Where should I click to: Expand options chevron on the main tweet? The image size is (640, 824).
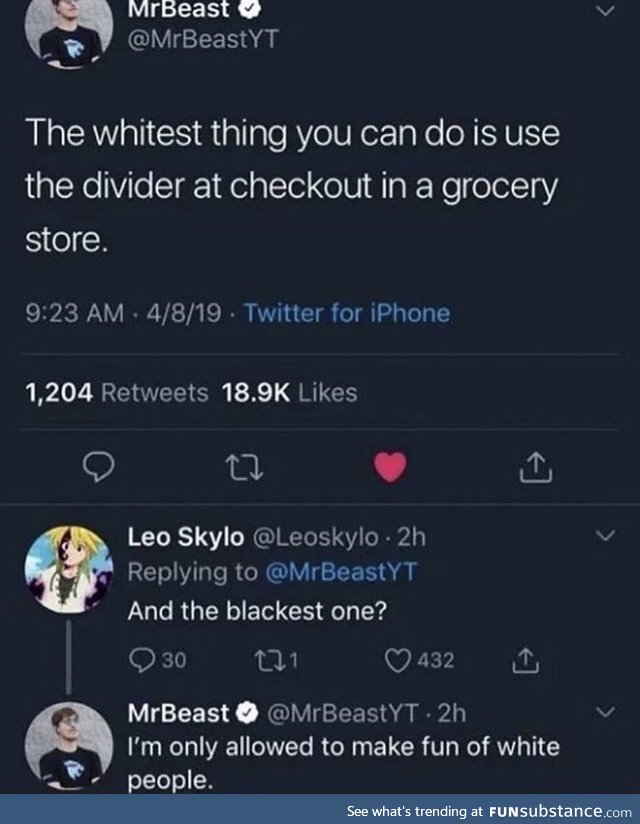pyautogui.click(x=605, y=10)
